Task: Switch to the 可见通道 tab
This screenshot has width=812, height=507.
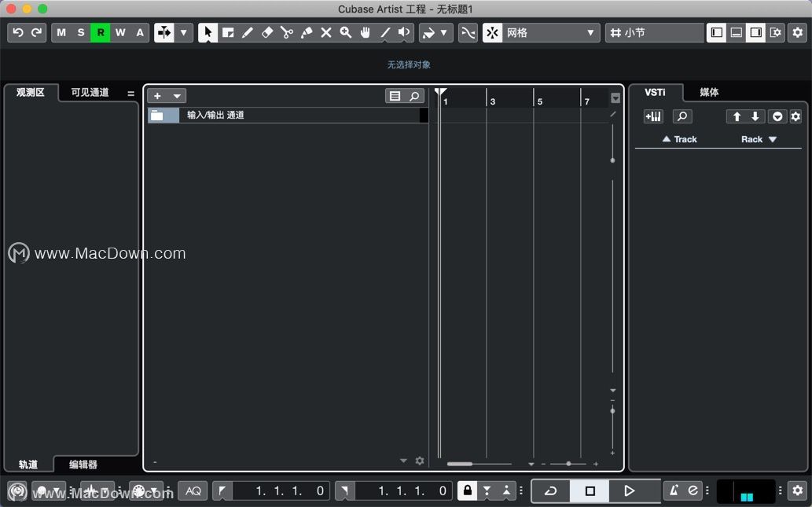Action: coord(90,92)
